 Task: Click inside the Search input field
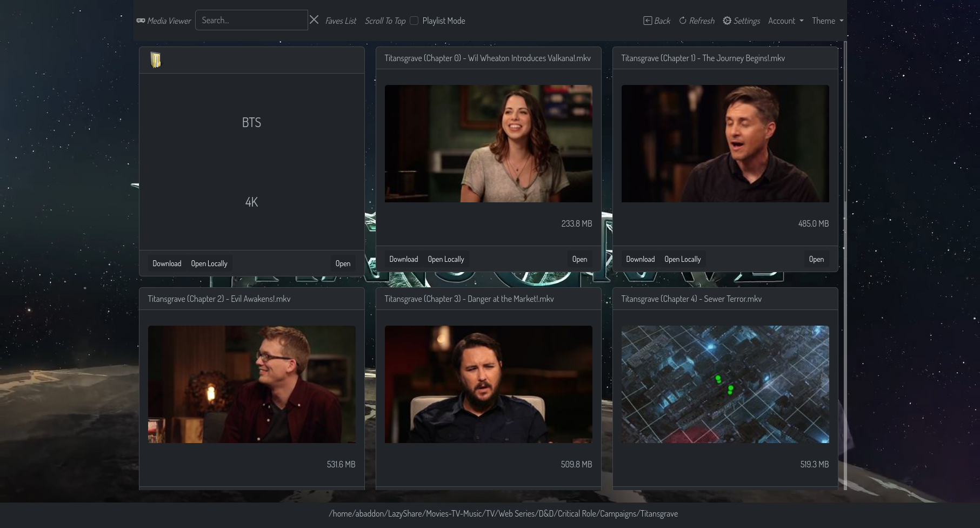(x=251, y=20)
